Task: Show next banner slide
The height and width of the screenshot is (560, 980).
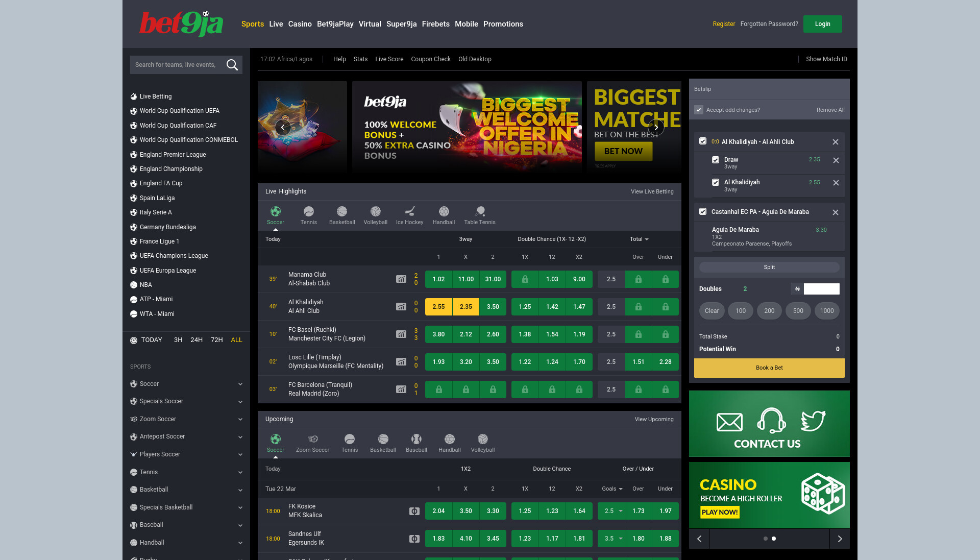Action: coord(656,127)
